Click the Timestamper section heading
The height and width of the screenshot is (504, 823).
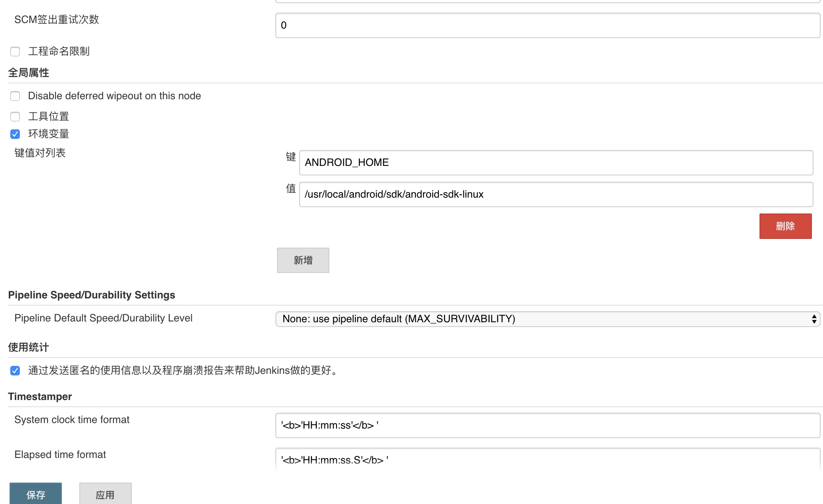tap(40, 396)
